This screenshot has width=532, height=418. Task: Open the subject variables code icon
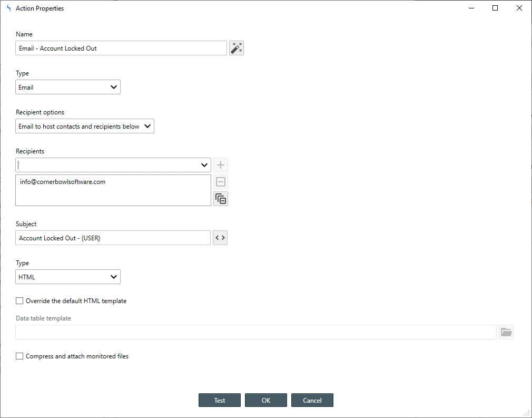click(220, 238)
